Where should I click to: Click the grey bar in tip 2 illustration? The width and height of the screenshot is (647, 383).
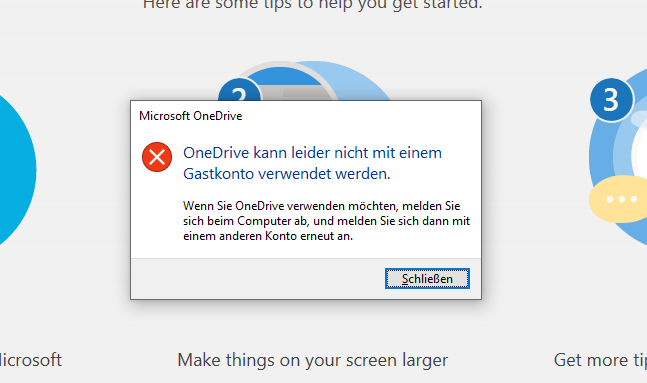coord(295,92)
